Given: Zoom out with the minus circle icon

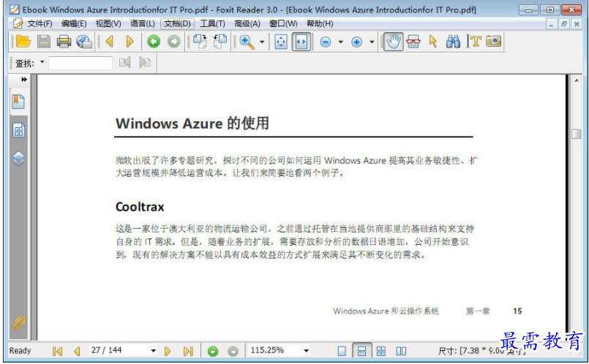Looking at the screenshot, I should click(326, 42).
